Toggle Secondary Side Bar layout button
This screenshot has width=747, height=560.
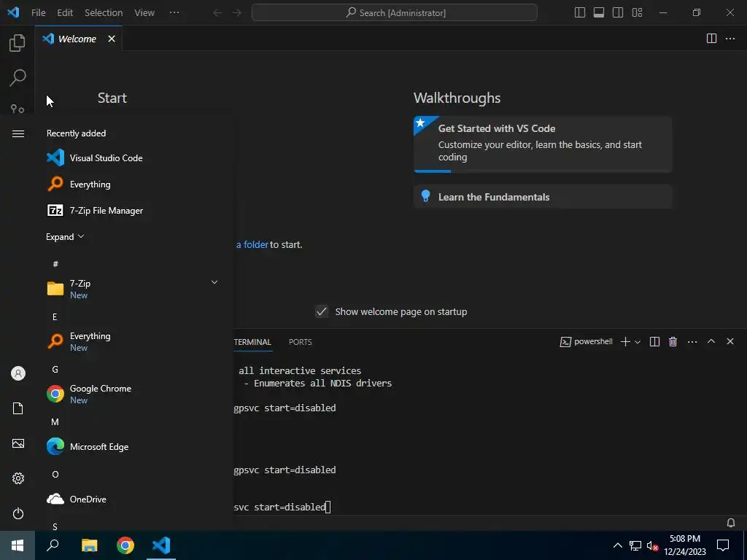point(618,13)
